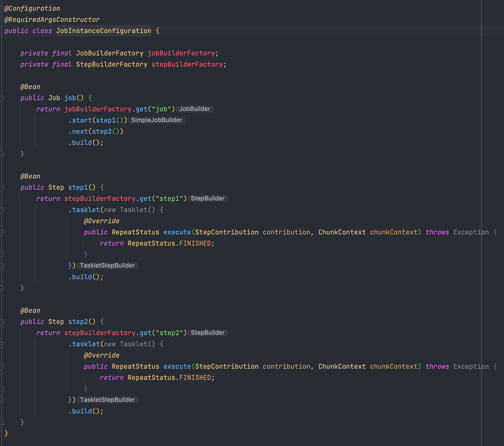Click the @RequiredArgsConstructor annotation
Image resolution: width=504 pixels, height=446 pixels.
pos(52,20)
